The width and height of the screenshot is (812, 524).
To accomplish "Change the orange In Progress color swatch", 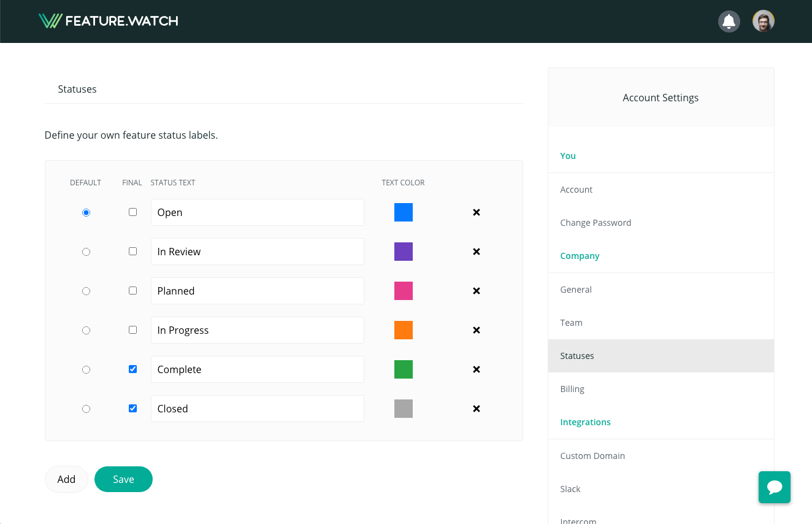I will pos(403,330).
